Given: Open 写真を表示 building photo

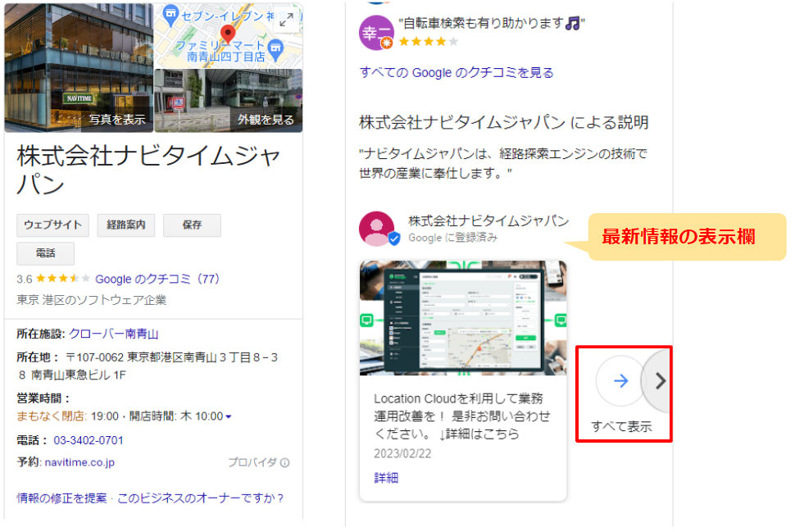Looking at the screenshot, I should pyautogui.click(x=79, y=67).
